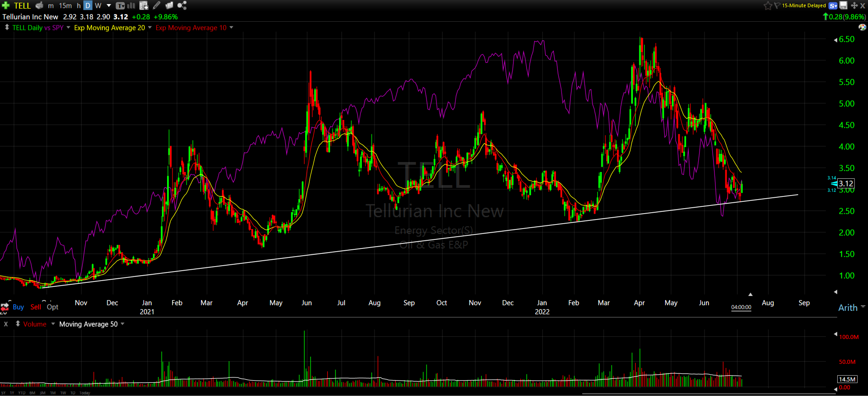This screenshot has height=396, width=868.
Task: Open the Volume indicator dropdown
Action: tap(53, 324)
